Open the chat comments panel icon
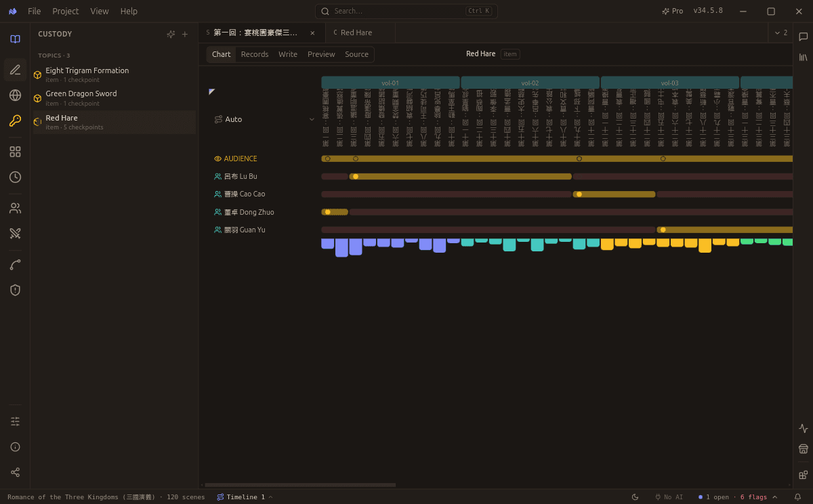The height and width of the screenshot is (504, 813). [x=804, y=37]
